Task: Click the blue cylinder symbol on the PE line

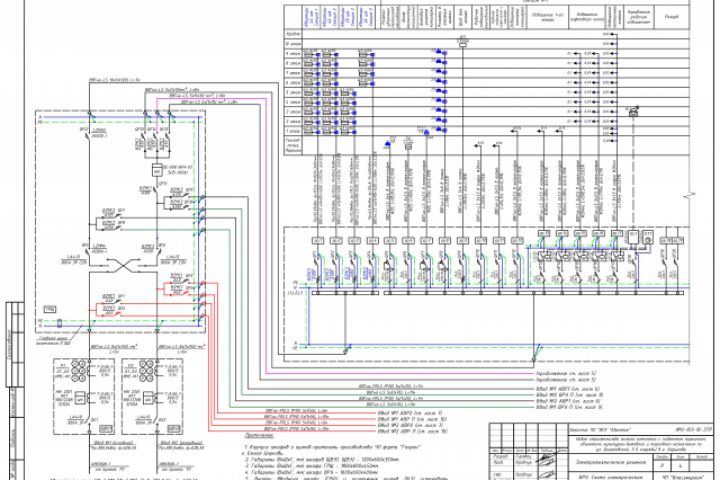Action: (59, 323)
